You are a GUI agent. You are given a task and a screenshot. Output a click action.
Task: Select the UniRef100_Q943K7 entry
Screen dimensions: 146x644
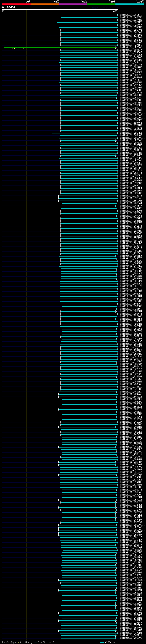(131, 72)
